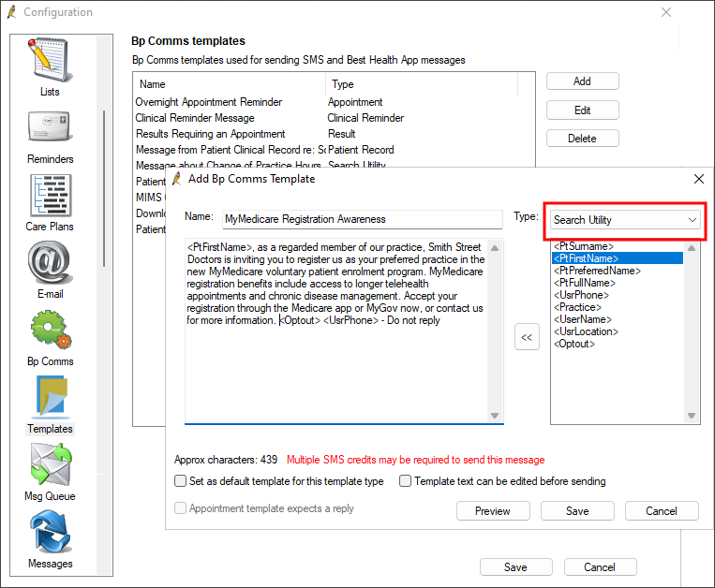715x588 pixels.
Task: Save the new Bp Comms template
Action: pyautogui.click(x=577, y=511)
